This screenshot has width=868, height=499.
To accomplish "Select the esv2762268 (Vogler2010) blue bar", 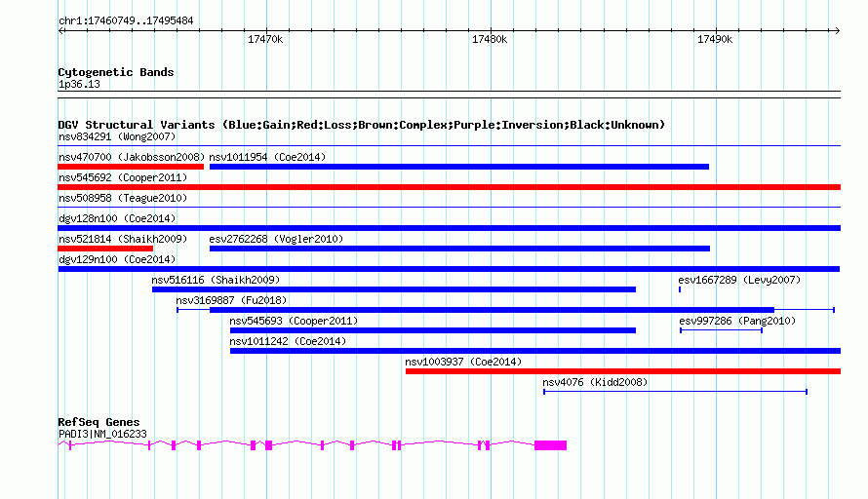I will click(x=459, y=249).
